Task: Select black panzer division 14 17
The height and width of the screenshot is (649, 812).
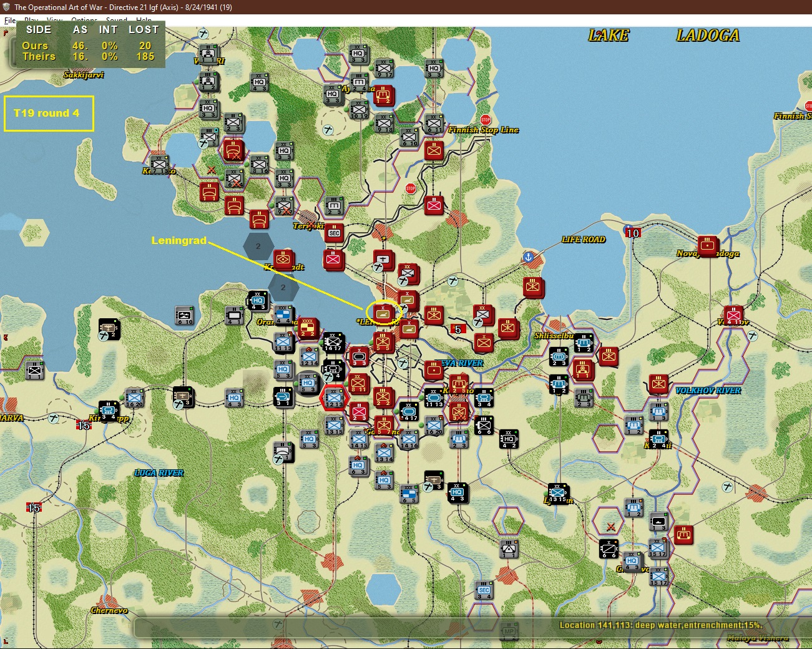Action: (x=409, y=411)
